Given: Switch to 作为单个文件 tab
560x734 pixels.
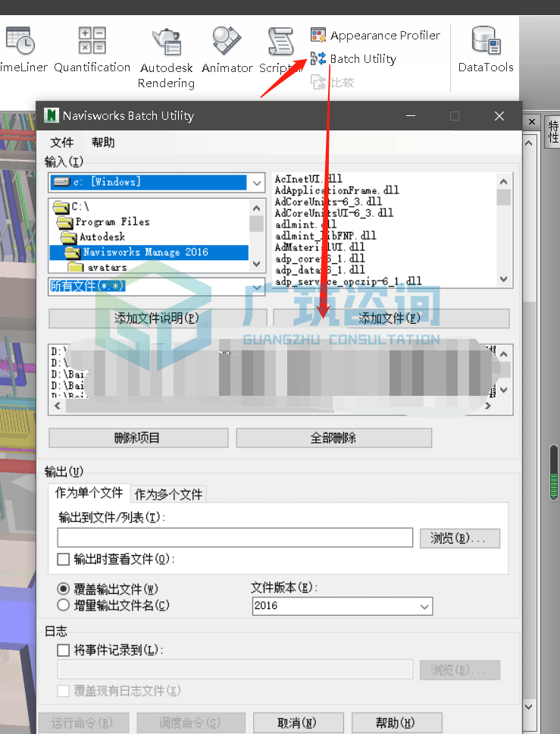Looking at the screenshot, I should tap(89, 493).
